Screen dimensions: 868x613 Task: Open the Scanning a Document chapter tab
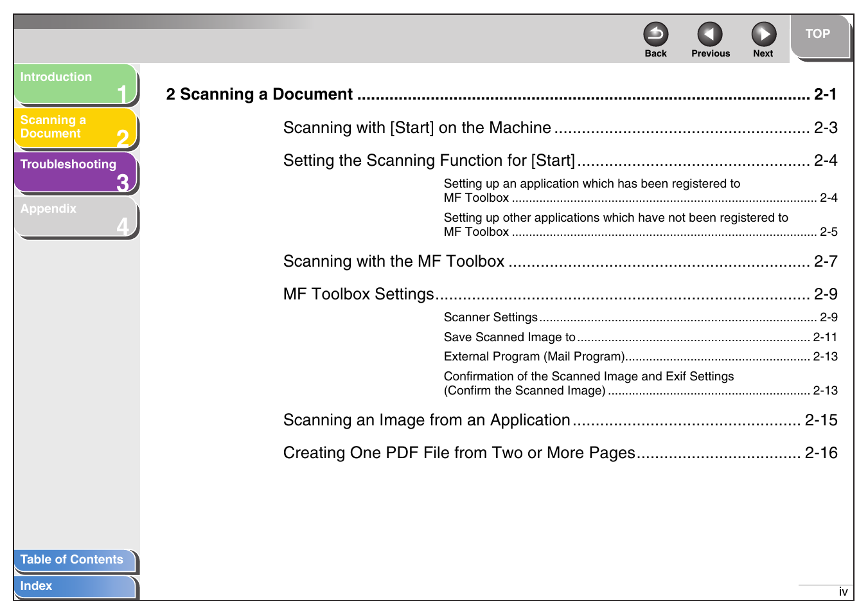point(75,129)
